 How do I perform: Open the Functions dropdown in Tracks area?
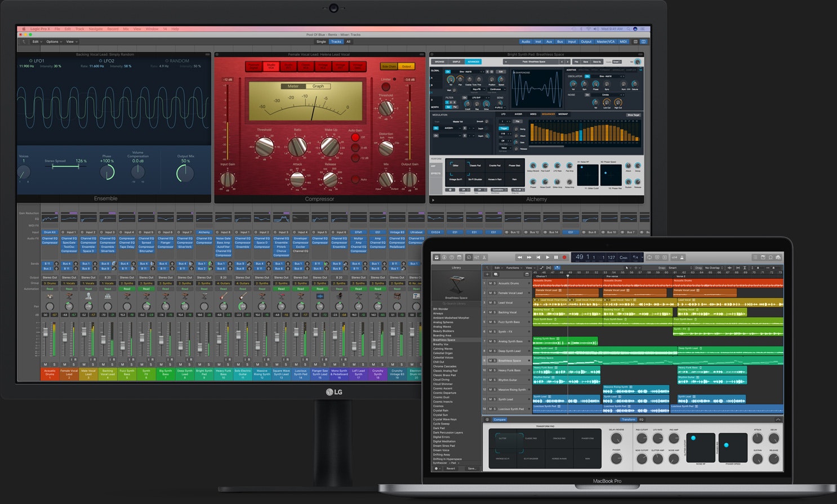pyautogui.click(x=514, y=268)
